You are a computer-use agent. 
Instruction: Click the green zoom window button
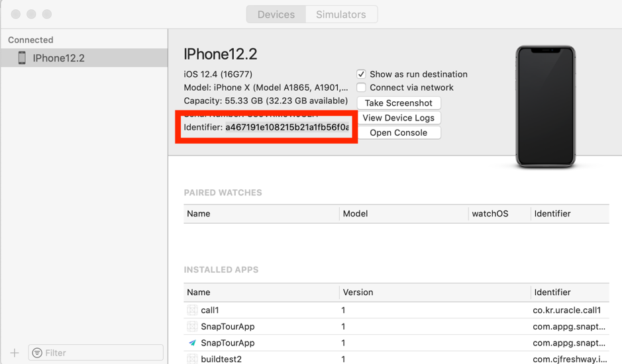click(47, 15)
